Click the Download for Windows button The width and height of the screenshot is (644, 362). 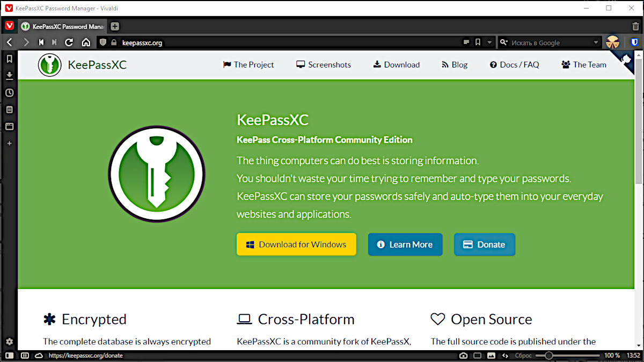[x=296, y=244]
